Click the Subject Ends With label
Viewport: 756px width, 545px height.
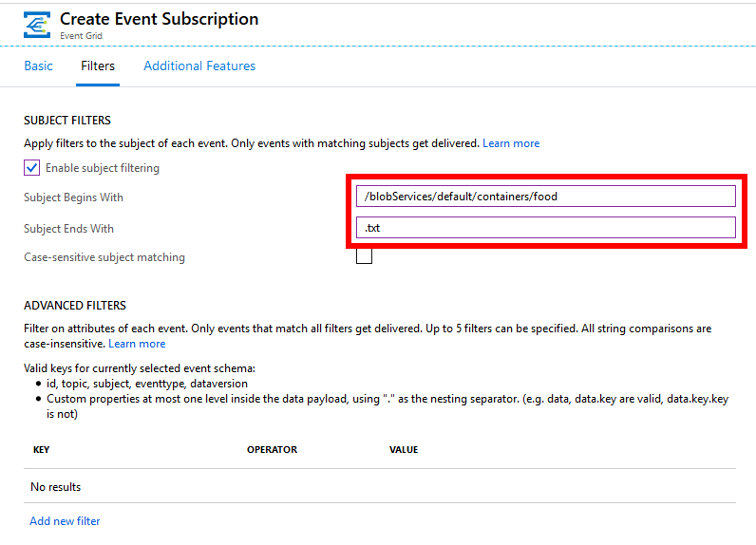(69, 229)
